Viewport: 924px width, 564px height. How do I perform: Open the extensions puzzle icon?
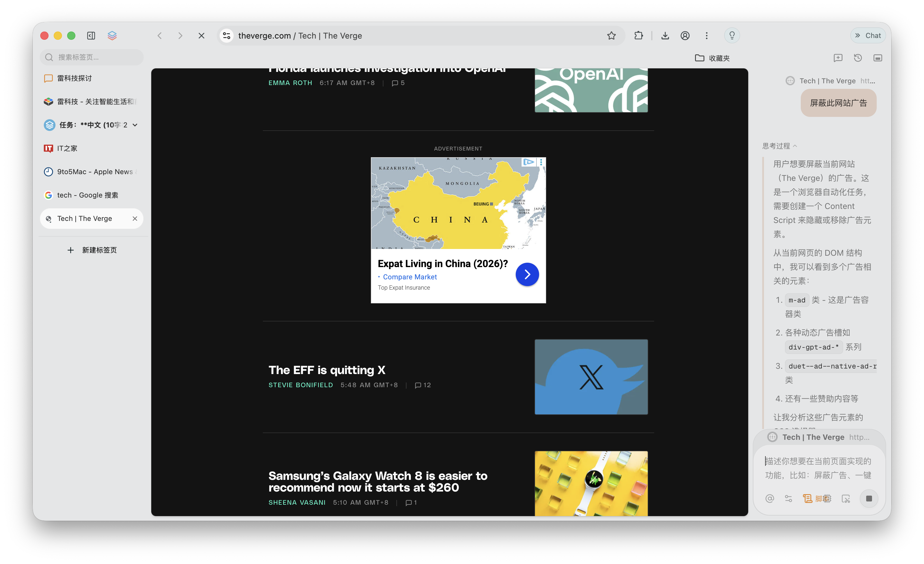pos(638,36)
